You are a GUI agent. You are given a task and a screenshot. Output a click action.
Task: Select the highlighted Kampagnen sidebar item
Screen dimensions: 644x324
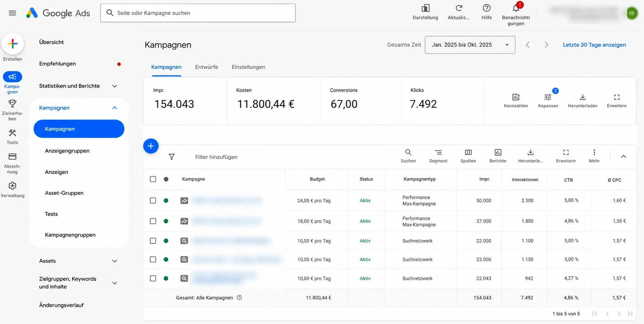click(79, 129)
